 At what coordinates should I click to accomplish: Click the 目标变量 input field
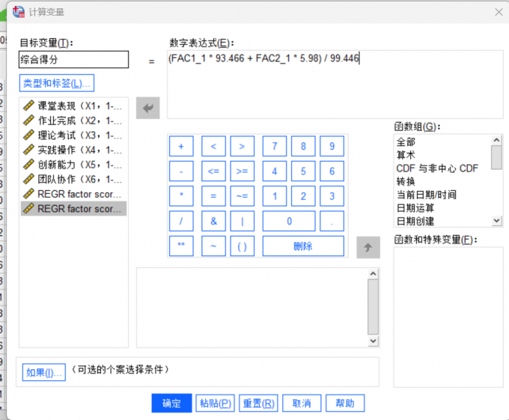[73, 59]
